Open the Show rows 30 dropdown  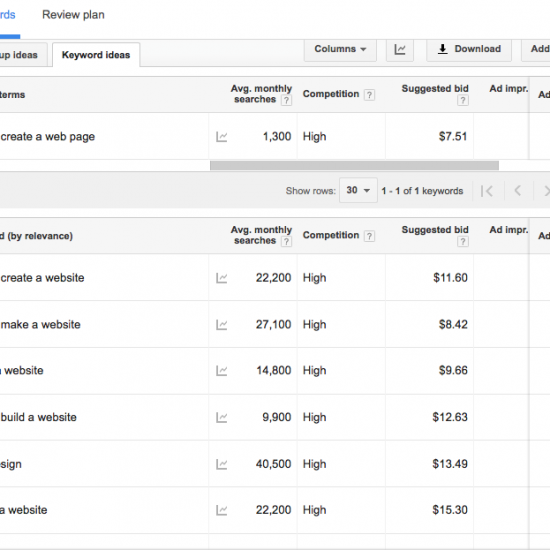coord(358,190)
